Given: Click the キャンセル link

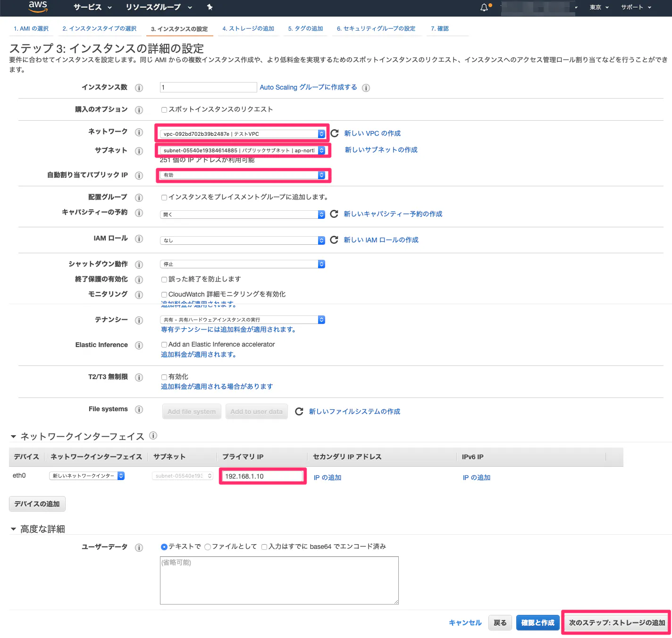Looking at the screenshot, I should 465,623.
